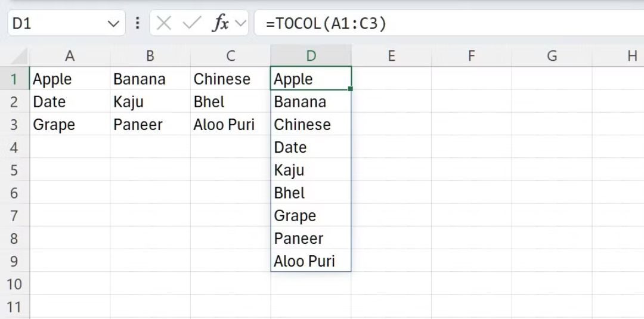Click the Name Box showing D1
644x319 pixels.
click(x=57, y=24)
